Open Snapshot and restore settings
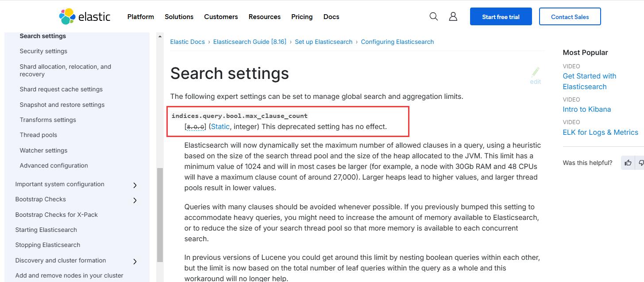The height and width of the screenshot is (282, 644). coord(62,105)
